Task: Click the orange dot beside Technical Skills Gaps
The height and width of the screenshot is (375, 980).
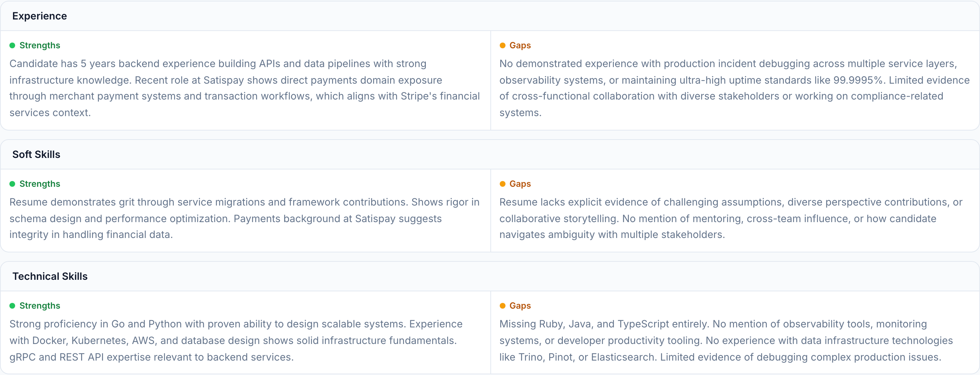Action: [x=503, y=306]
